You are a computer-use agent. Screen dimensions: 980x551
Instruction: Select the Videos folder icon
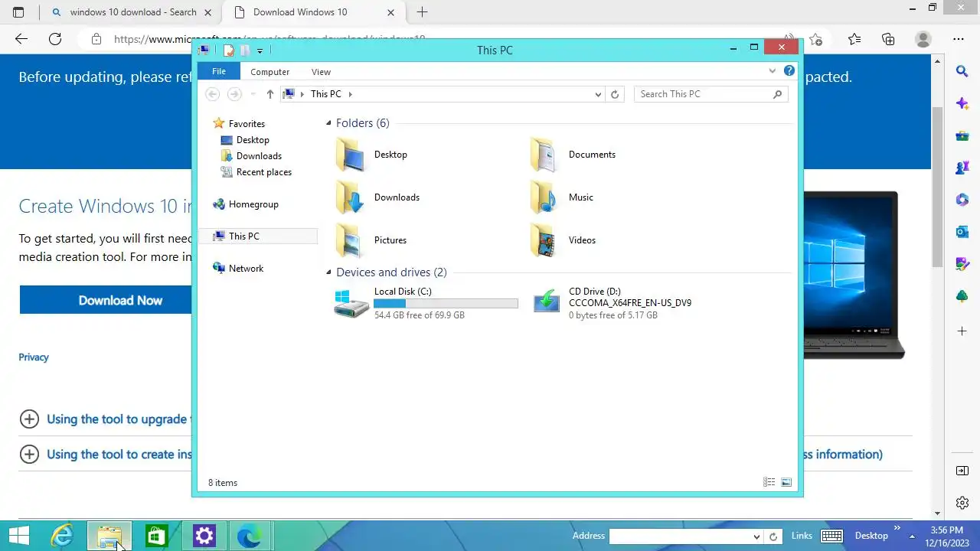tap(545, 240)
